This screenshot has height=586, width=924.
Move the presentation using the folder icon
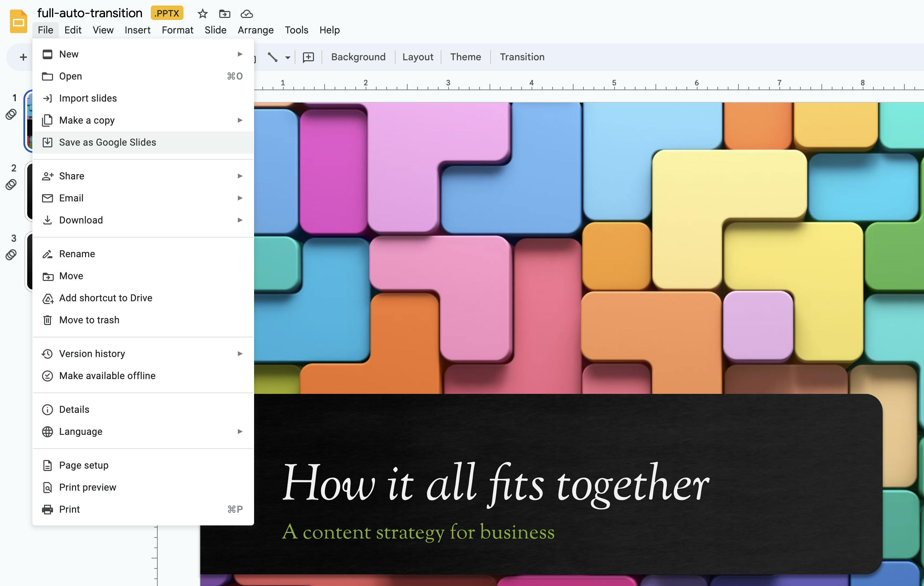tap(224, 14)
